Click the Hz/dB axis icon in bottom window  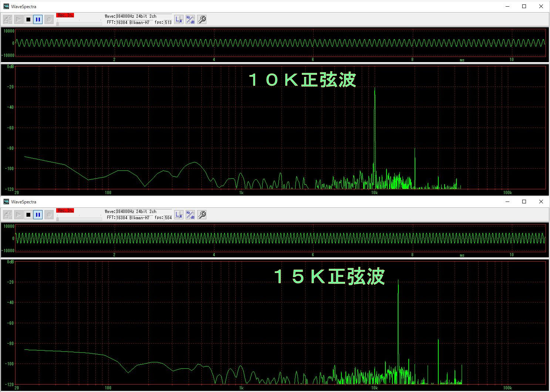point(190,215)
